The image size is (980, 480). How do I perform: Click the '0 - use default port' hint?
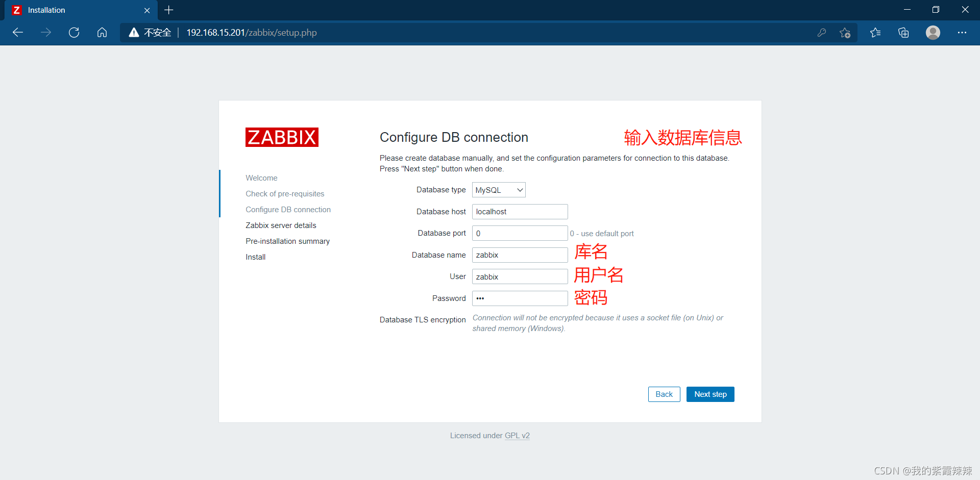pos(602,234)
